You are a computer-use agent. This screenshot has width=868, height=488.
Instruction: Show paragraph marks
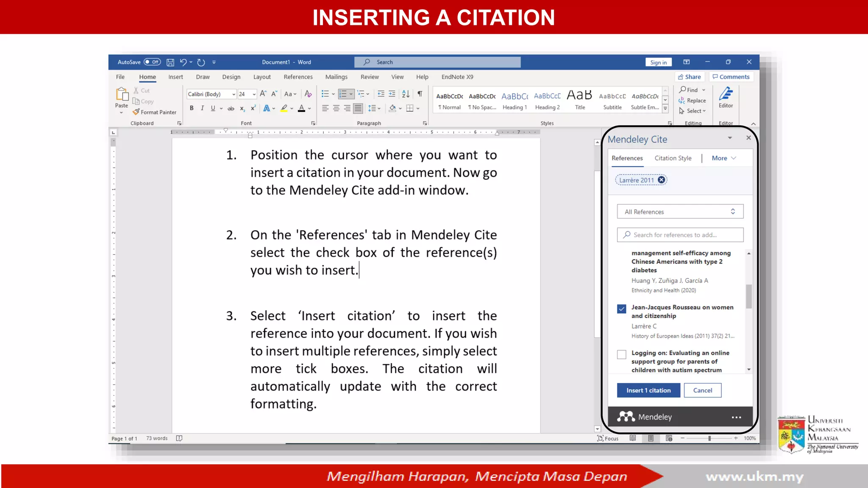click(x=420, y=94)
